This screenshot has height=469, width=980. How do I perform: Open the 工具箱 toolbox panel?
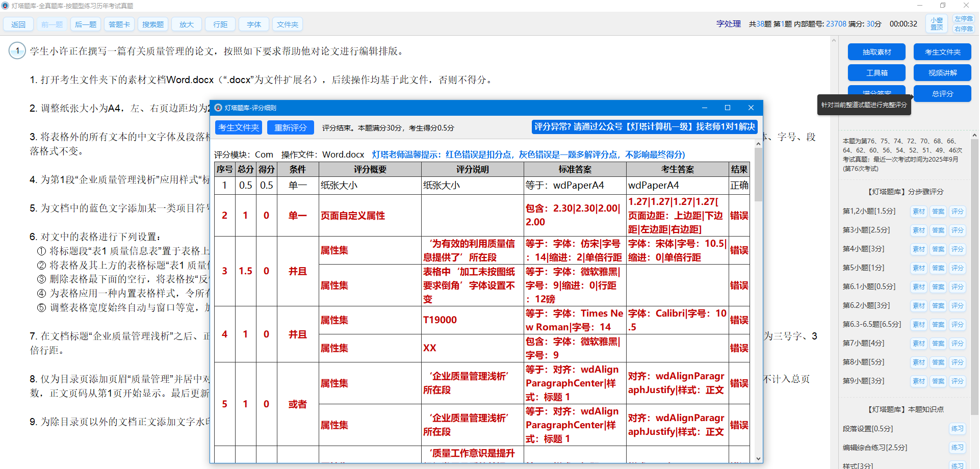pyautogui.click(x=876, y=72)
